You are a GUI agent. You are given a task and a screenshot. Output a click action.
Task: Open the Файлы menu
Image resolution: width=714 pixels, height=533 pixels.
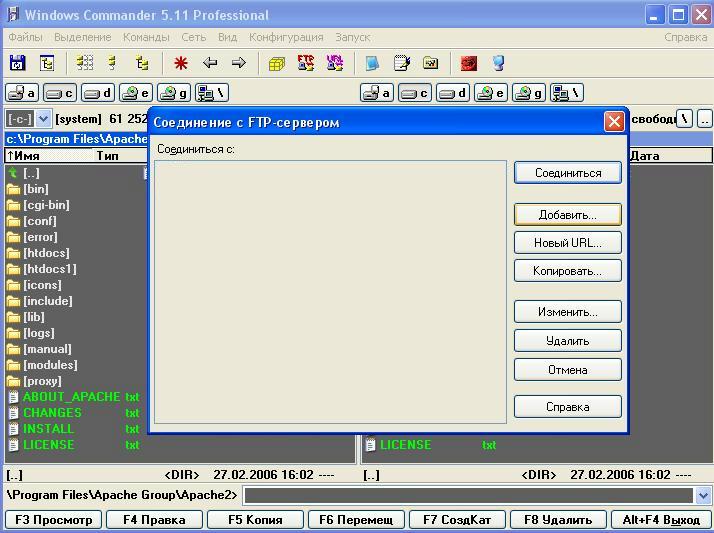26,37
